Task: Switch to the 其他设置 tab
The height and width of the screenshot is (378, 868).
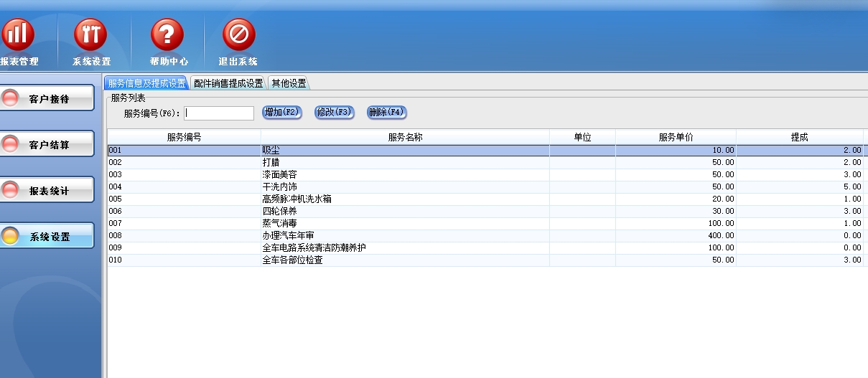Action: [x=289, y=83]
